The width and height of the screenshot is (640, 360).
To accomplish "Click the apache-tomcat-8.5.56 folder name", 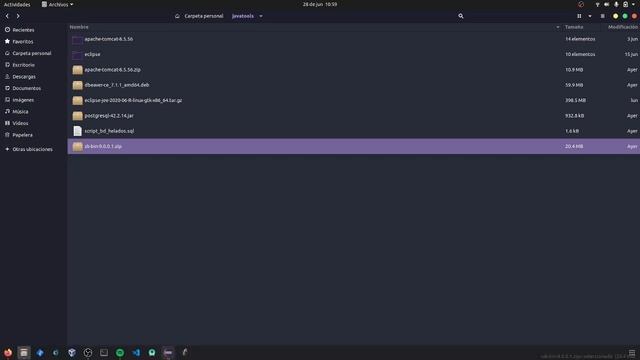I will tap(109, 39).
